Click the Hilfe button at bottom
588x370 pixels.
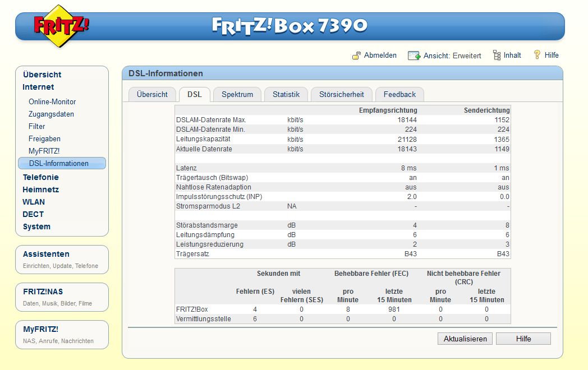(523, 339)
